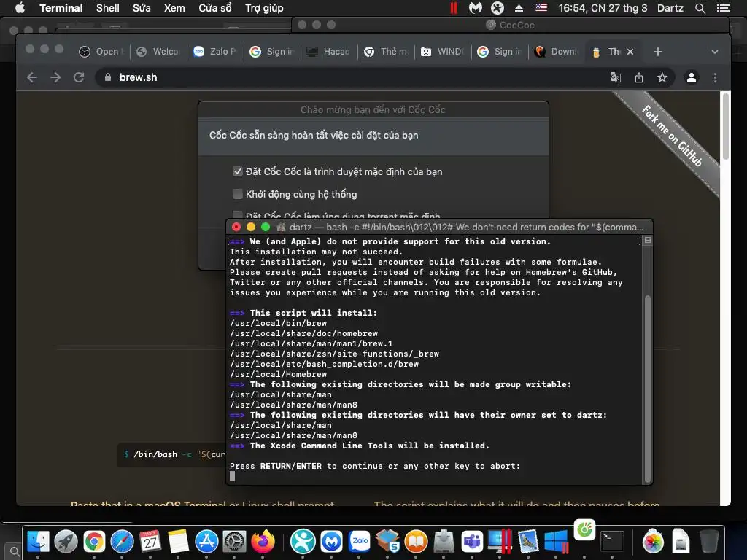Open the Terminal menu in menu bar

point(61,8)
